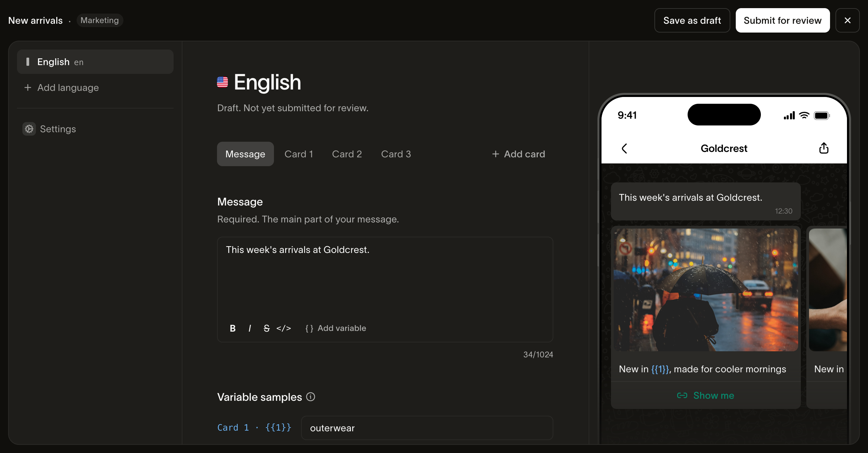Click the outerwear sample value field
The height and width of the screenshot is (453, 868).
pos(427,428)
